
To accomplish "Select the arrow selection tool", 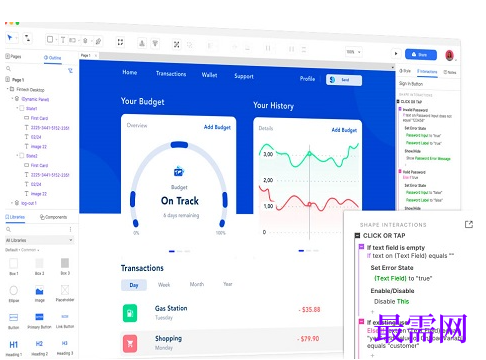I will point(10,37).
